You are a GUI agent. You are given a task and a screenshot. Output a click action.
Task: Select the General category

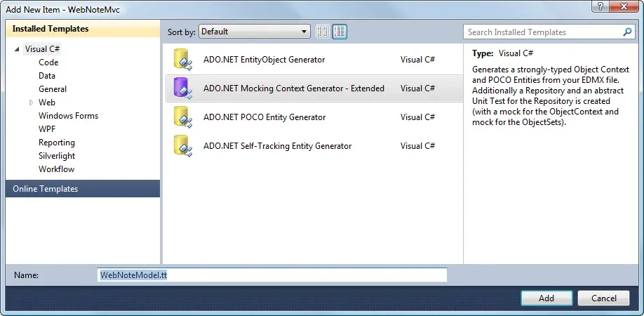(x=53, y=89)
